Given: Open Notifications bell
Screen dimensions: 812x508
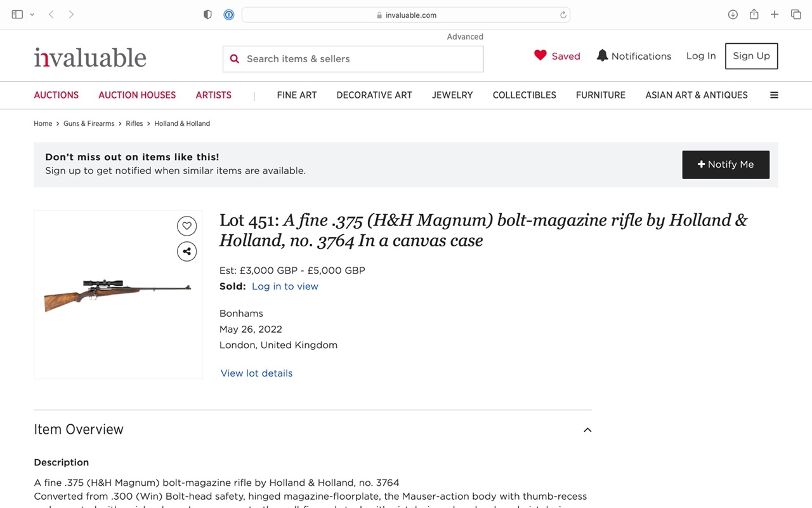Looking at the screenshot, I should coord(634,56).
